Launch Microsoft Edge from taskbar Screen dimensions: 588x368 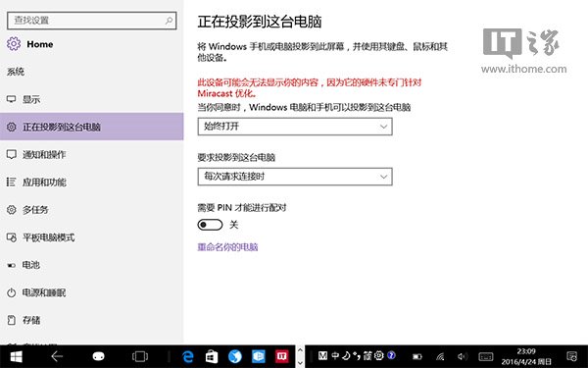coord(188,356)
